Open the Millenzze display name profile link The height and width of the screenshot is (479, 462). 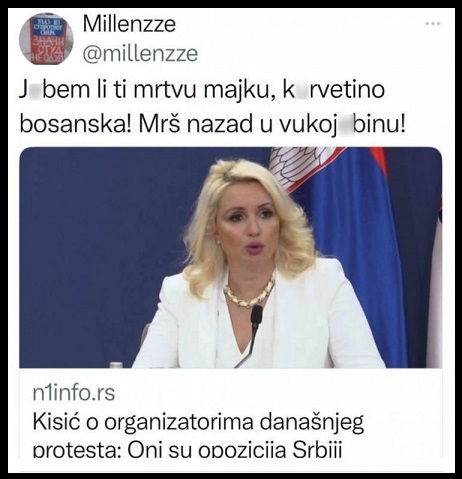[x=129, y=24]
